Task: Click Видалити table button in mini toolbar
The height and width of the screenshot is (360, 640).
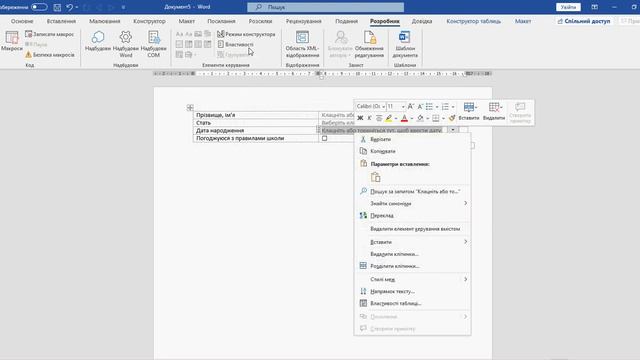Action: tap(494, 112)
